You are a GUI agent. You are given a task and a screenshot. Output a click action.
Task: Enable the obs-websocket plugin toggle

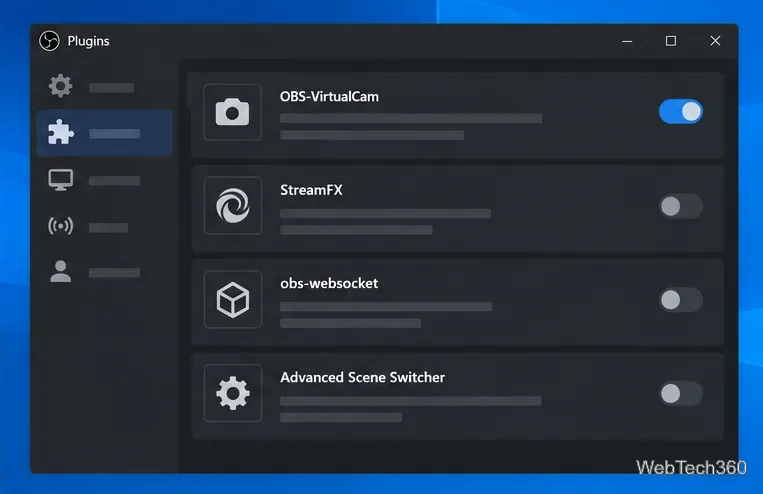pyautogui.click(x=681, y=300)
